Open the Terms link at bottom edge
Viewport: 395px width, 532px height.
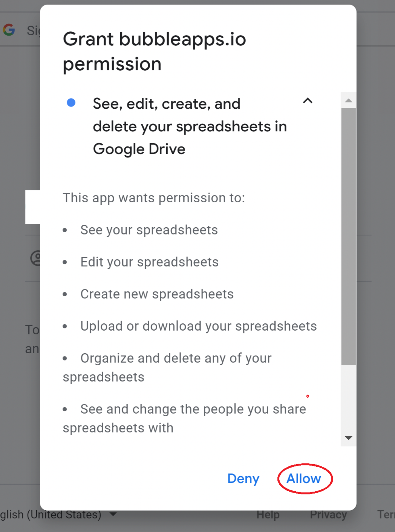point(386,515)
